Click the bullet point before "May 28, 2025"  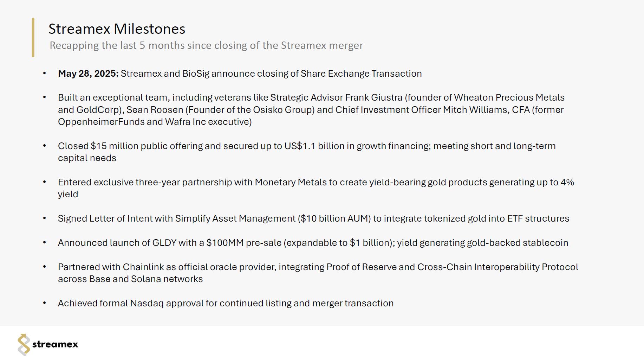point(44,73)
